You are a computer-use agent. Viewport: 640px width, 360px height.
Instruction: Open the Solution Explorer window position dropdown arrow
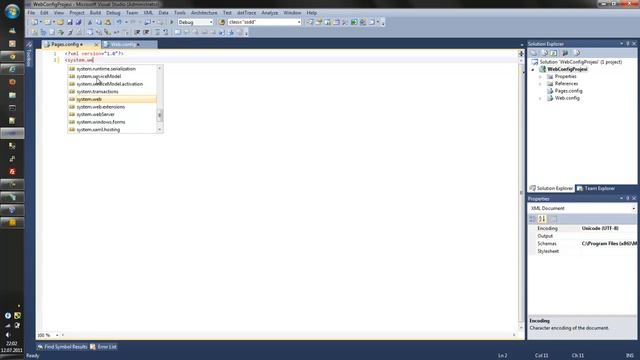(622, 44)
